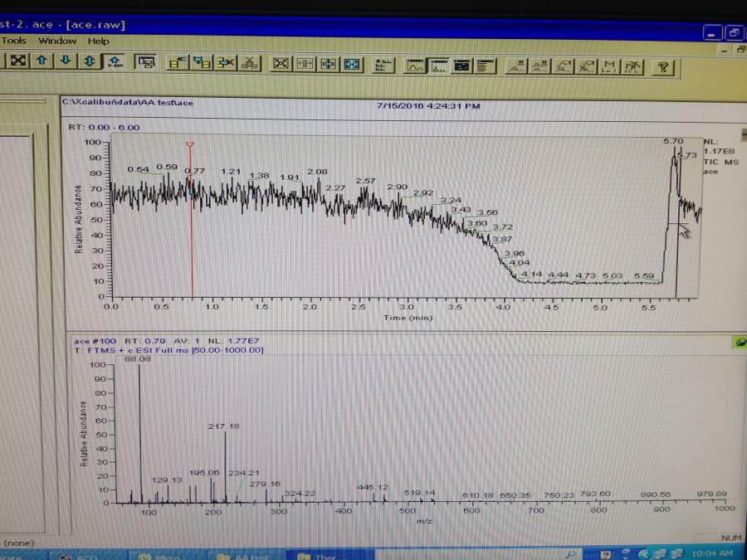Switch cell to spectrum view icon
Image resolution: width=747 pixels, height=560 pixels.
click(438, 66)
